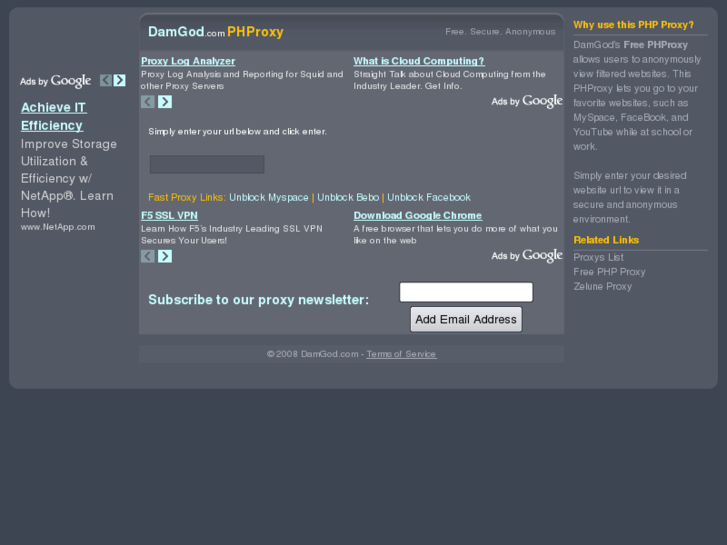This screenshot has width=727, height=545.
Task: Open the Proxy Log Analyzer ad link
Action: [188, 61]
